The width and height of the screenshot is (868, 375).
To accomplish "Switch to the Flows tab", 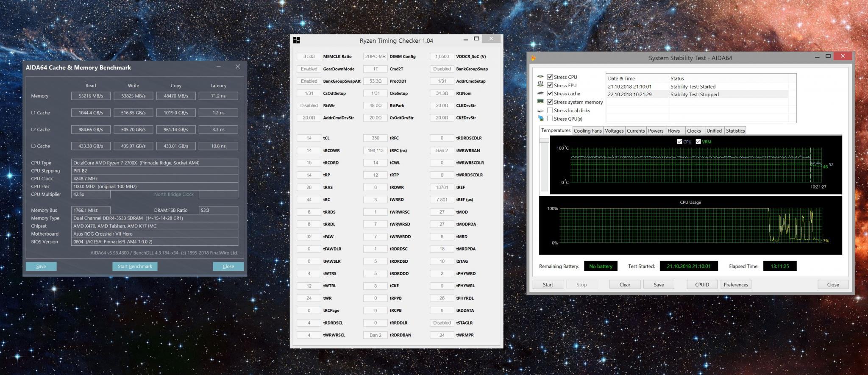I will click(674, 131).
